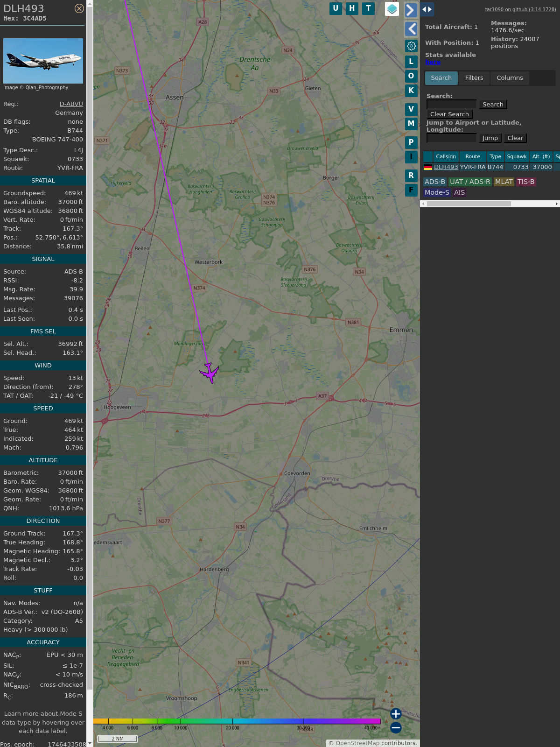Toggle the K map button
This screenshot has height=747, width=560.
pyautogui.click(x=411, y=91)
